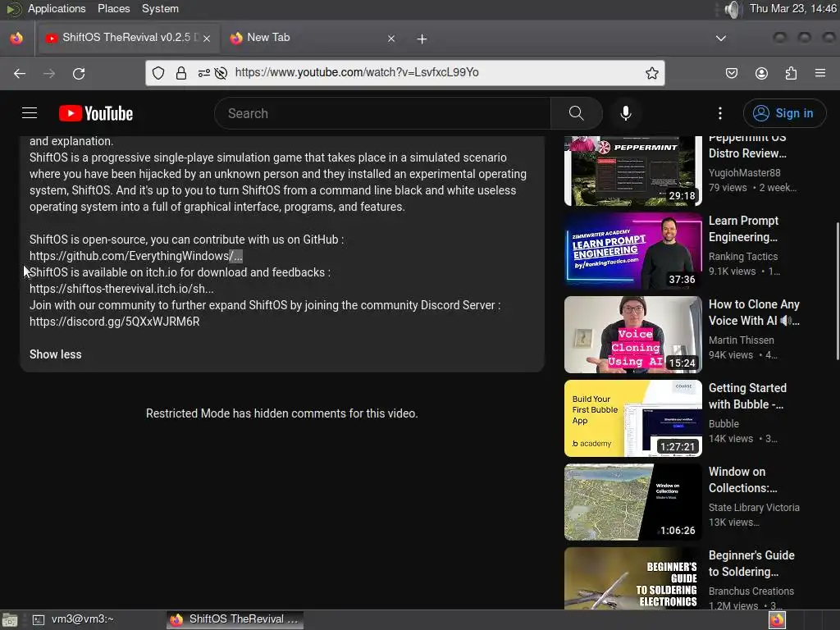Click the State Library Victoria channel name

pyautogui.click(x=754, y=507)
